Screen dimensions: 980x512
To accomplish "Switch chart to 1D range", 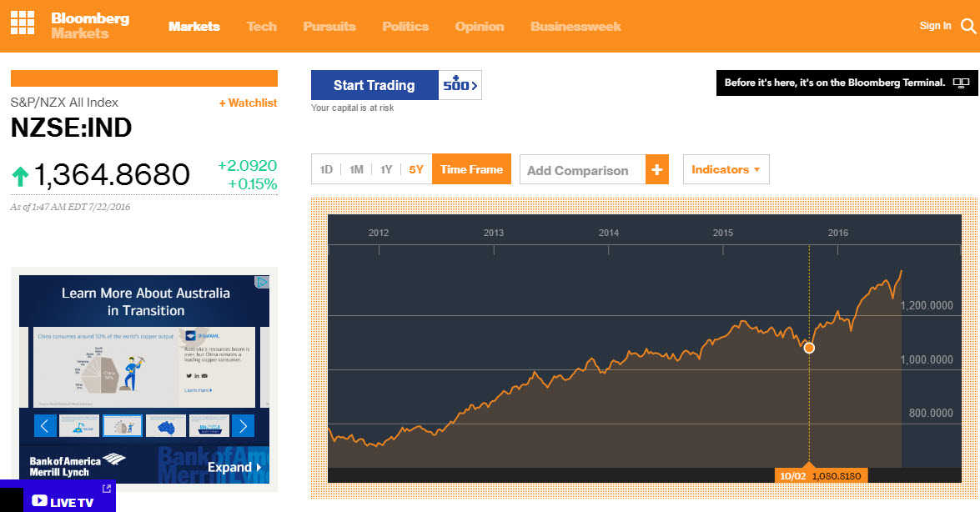I will [x=326, y=169].
